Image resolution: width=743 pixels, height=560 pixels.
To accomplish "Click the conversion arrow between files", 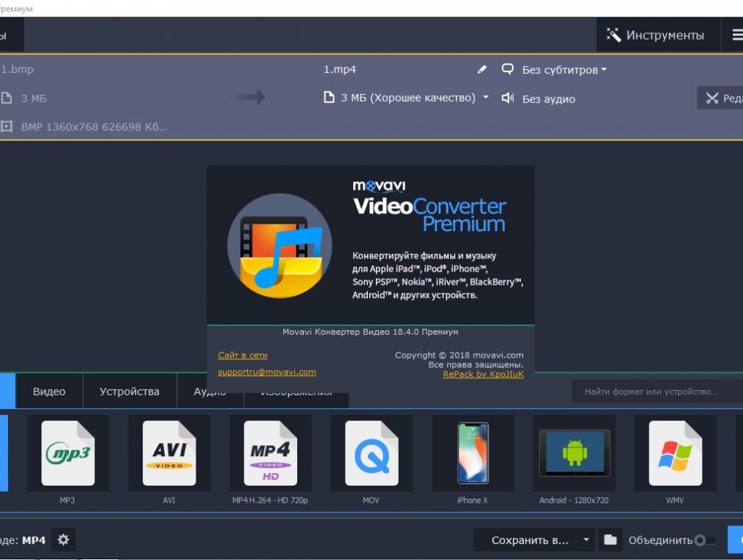I will pyautogui.click(x=246, y=97).
